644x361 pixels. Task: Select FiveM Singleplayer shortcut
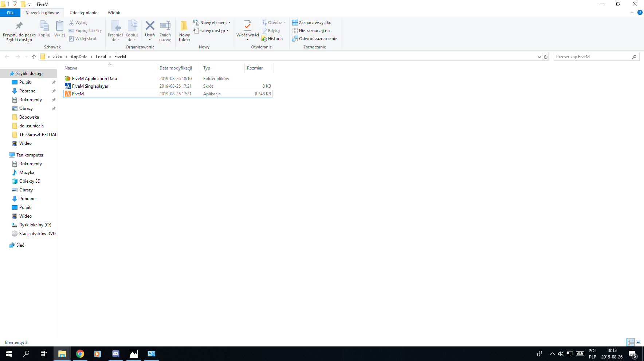coord(168,86)
